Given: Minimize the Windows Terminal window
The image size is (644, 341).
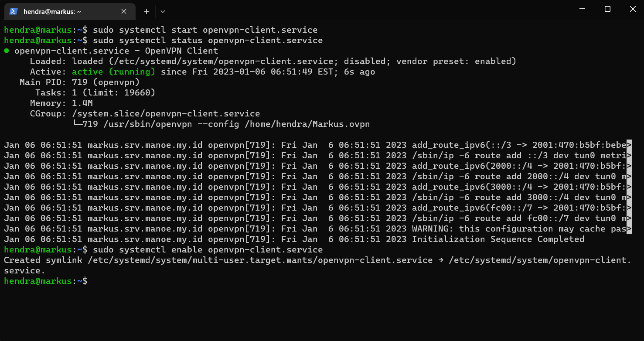Looking at the screenshot, I should [x=582, y=9].
